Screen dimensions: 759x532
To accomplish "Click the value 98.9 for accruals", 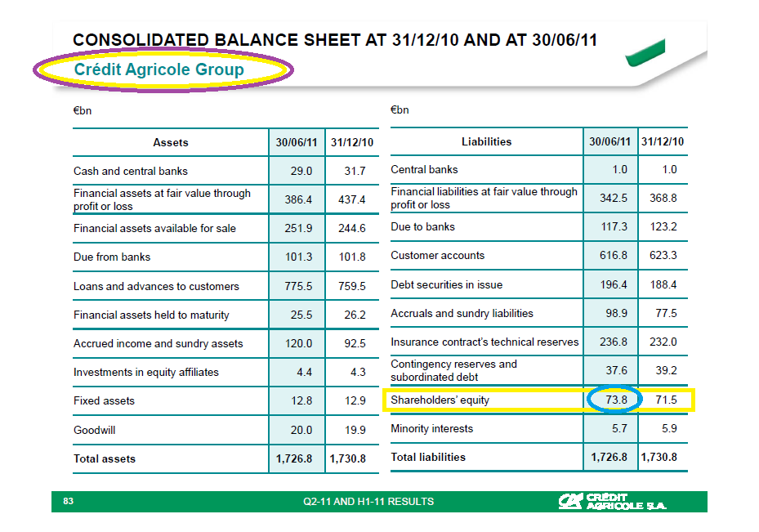I will (616, 313).
